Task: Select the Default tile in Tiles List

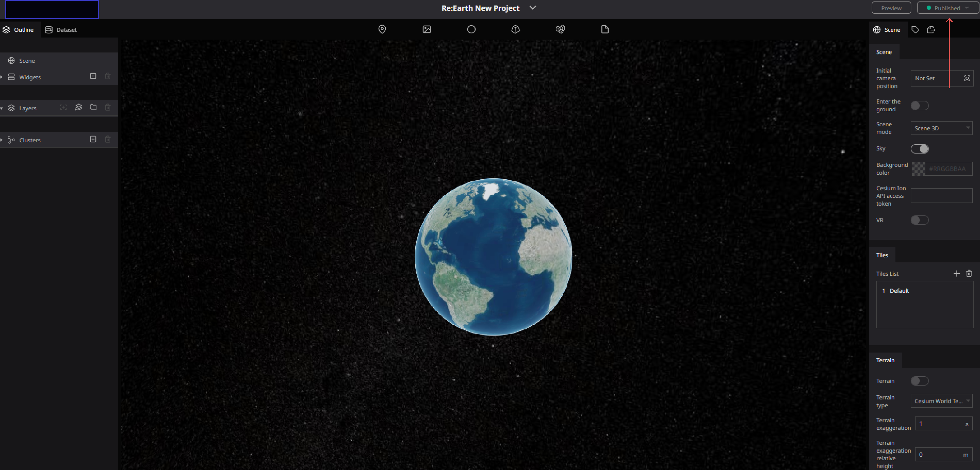Action: (925, 290)
